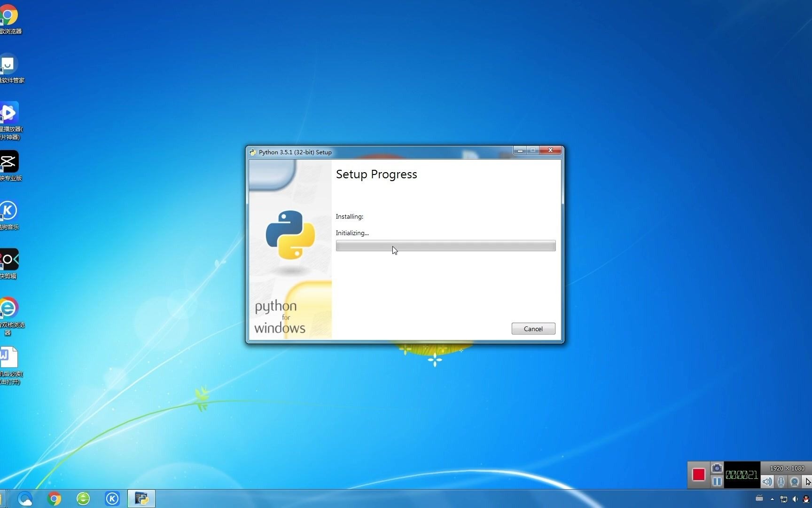Open the QQ penguin tray icon

[x=806, y=499]
